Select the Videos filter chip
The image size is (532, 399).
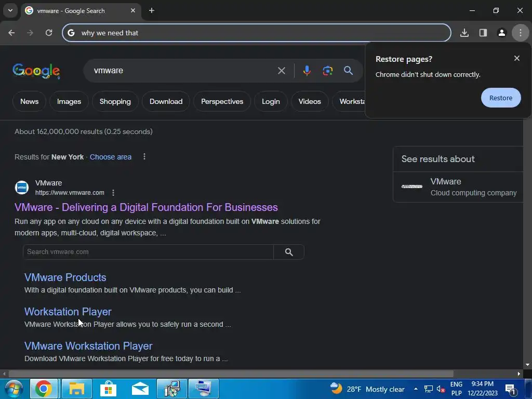tap(310, 101)
